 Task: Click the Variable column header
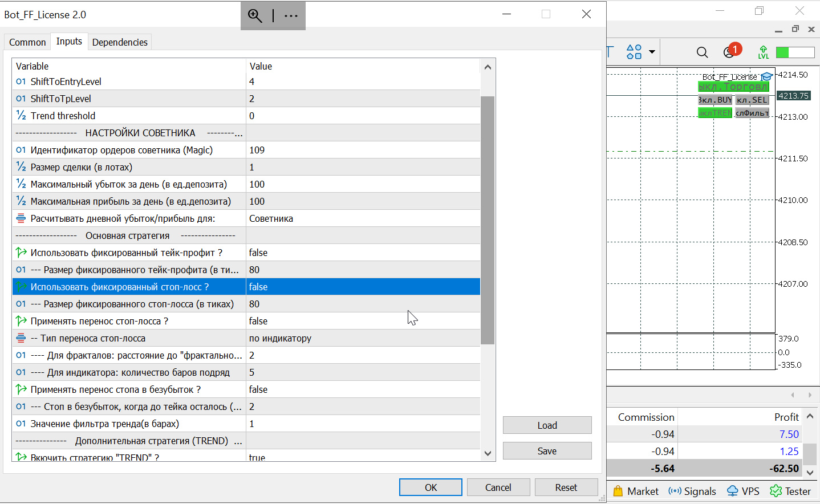tap(129, 66)
